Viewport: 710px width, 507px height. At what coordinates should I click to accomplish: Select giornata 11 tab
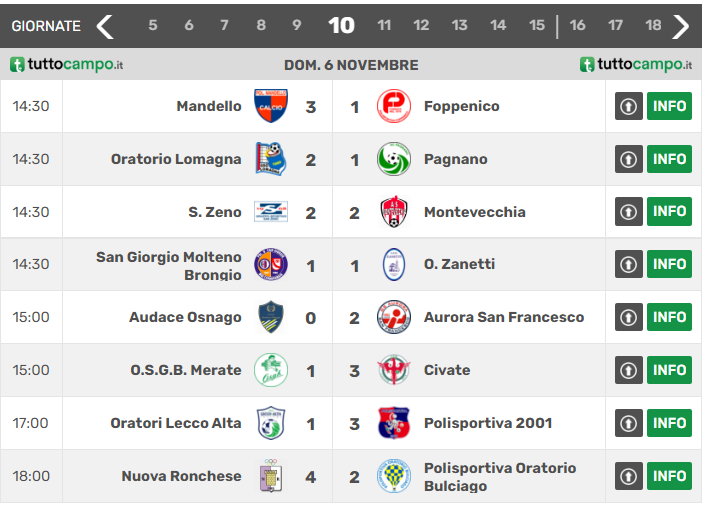[x=384, y=26]
